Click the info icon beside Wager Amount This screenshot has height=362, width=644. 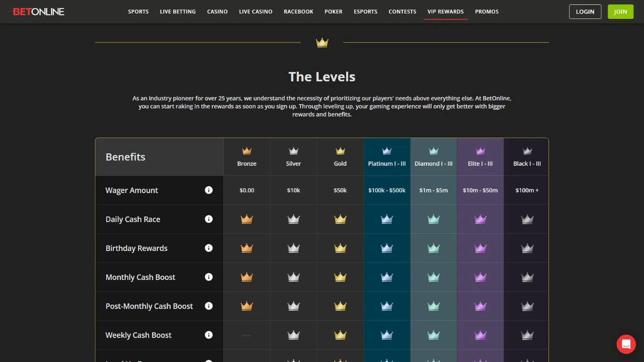pos(208,190)
